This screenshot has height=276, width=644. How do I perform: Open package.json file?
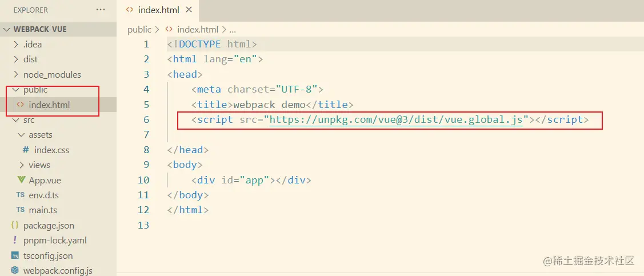pyautogui.click(x=58, y=225)
